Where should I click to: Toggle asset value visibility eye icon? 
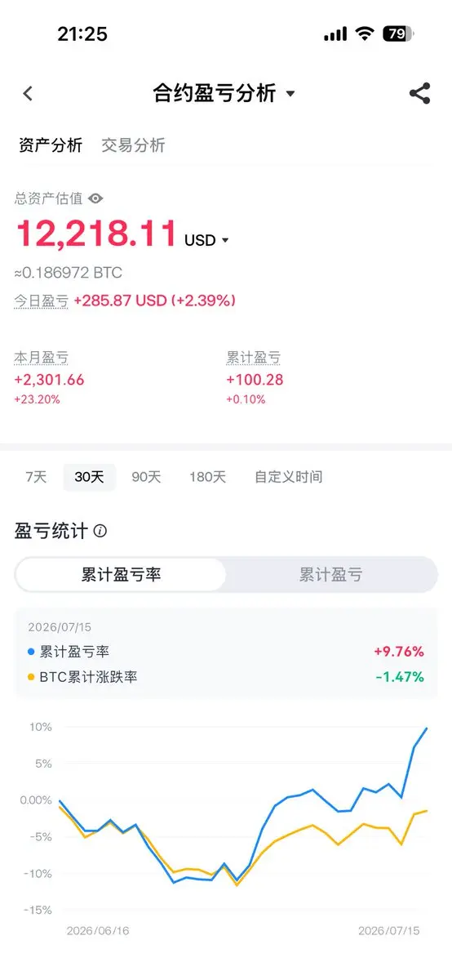click(95, 198)
